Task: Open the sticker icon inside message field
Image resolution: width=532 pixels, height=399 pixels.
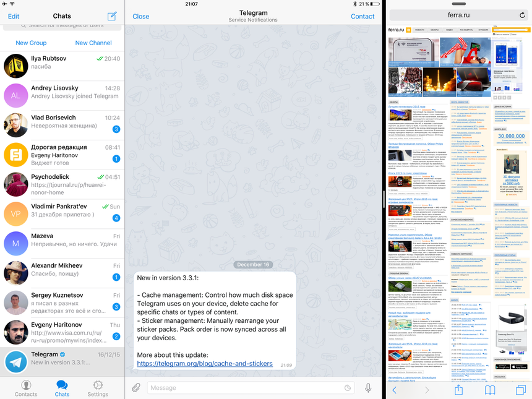Action: click(x=348, y=387)
